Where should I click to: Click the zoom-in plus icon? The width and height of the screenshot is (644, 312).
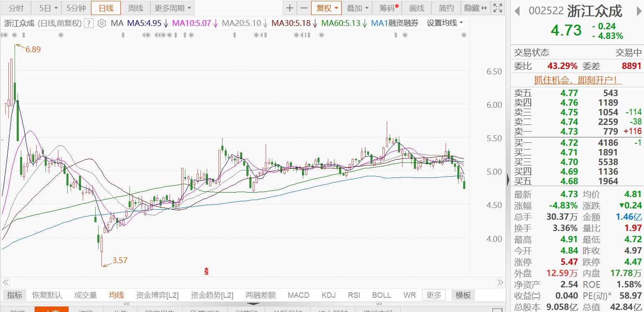[x=289, y=8]
